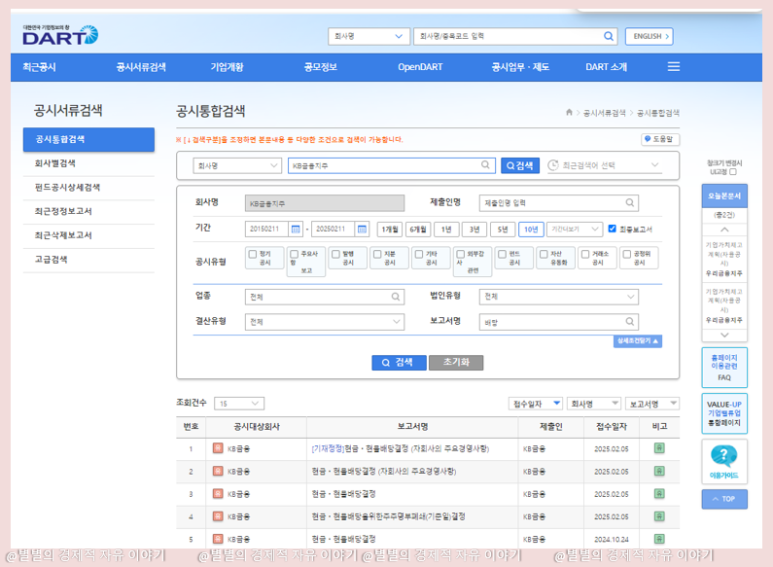Viewport: 773px width, 567px height.
Task: Click the red company icon in row 5
Action: click(218, 538)
